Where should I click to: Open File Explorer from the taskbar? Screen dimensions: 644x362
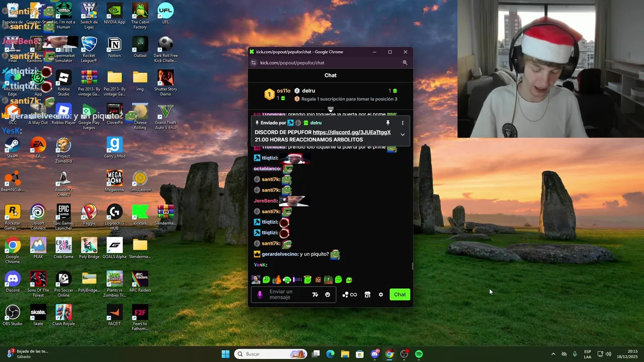345,354
